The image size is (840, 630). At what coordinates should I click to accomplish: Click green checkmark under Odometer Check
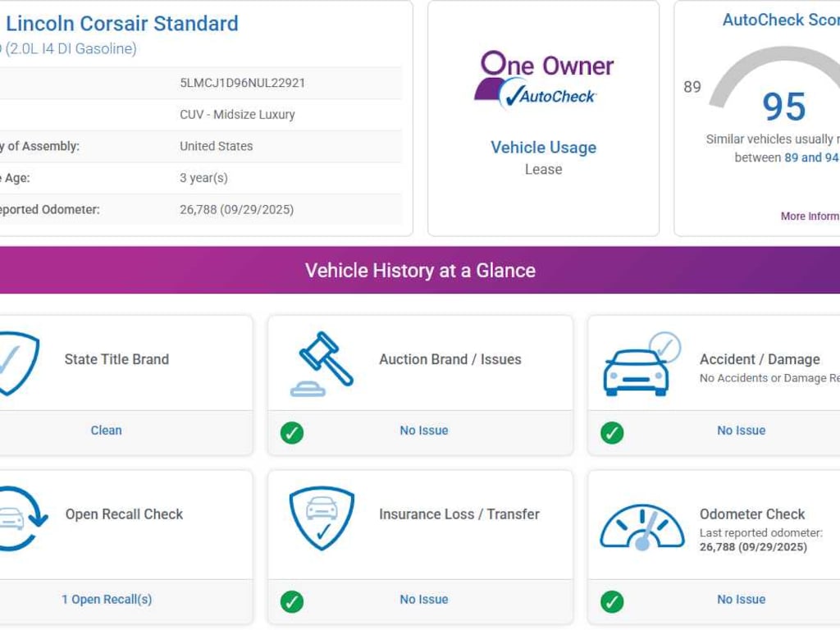pyautogui.click(x=612, y=601)
